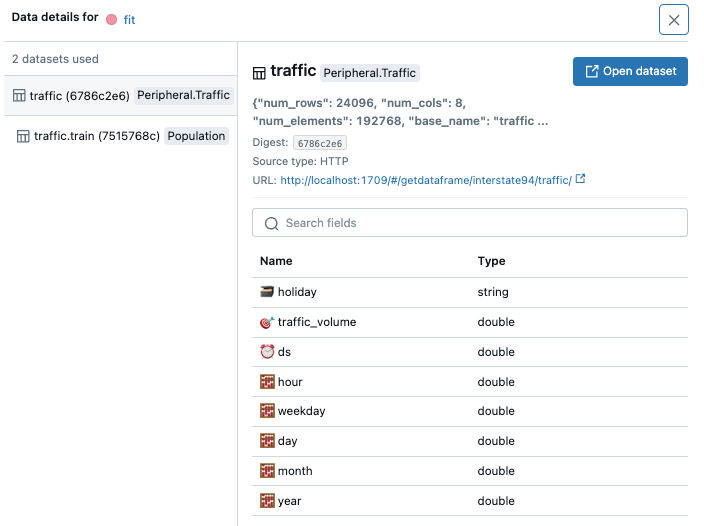The height and width of the screenshot is (526, 704).
Task: Click the Type column header
Action: click(x=491, y=261)
